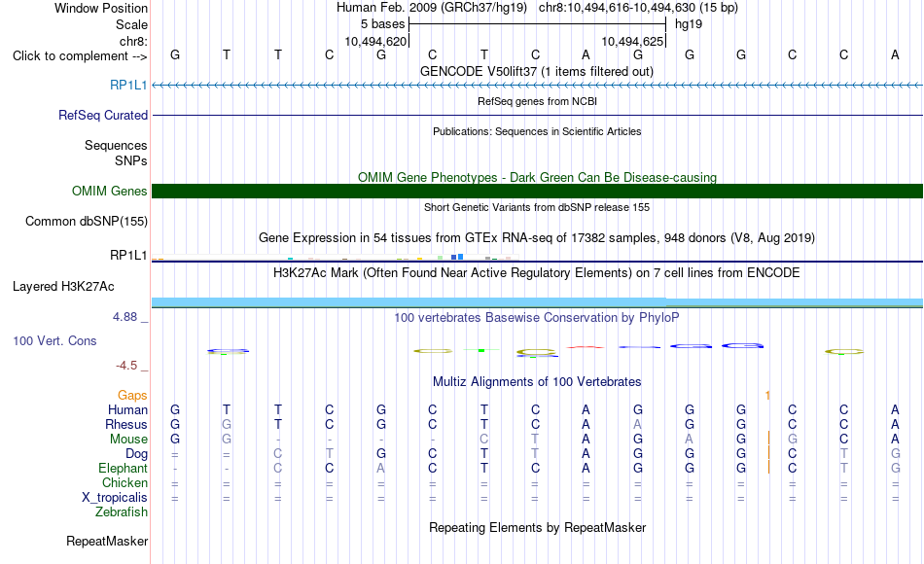Click the '100 Vert. Cons' track label
Image resolution: width=924 pixels, height=564 pixels.
54,340
